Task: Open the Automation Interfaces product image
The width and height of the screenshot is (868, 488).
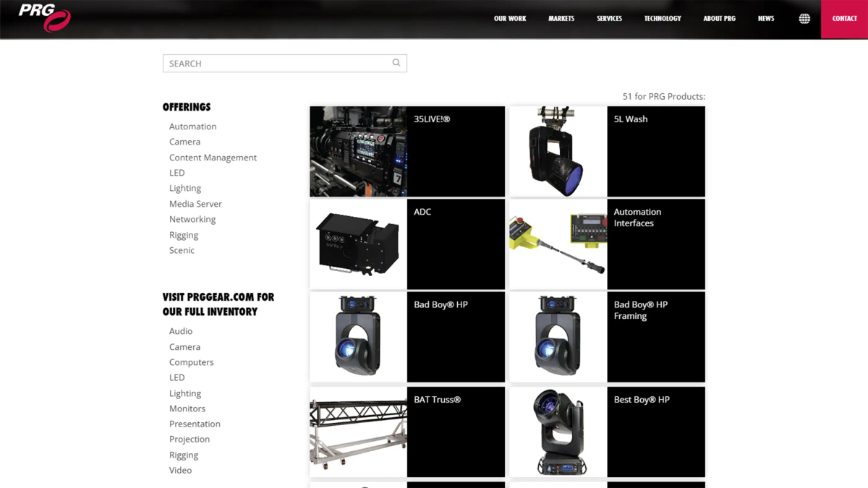Action: (558, 244)
